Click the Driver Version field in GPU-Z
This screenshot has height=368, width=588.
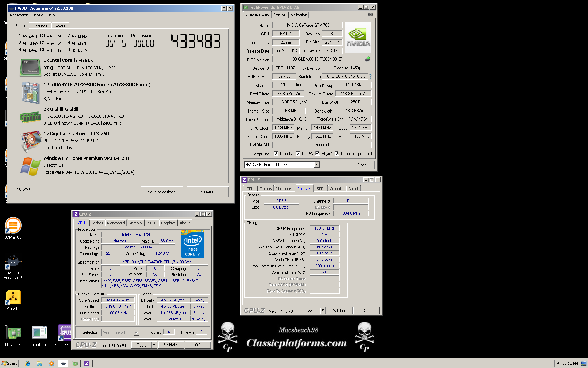tap(322, 119)
